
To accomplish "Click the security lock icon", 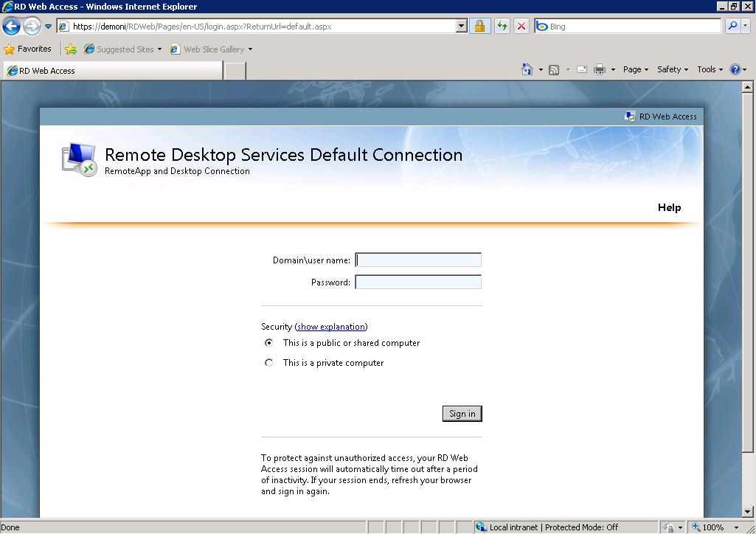I will [479, 26].
